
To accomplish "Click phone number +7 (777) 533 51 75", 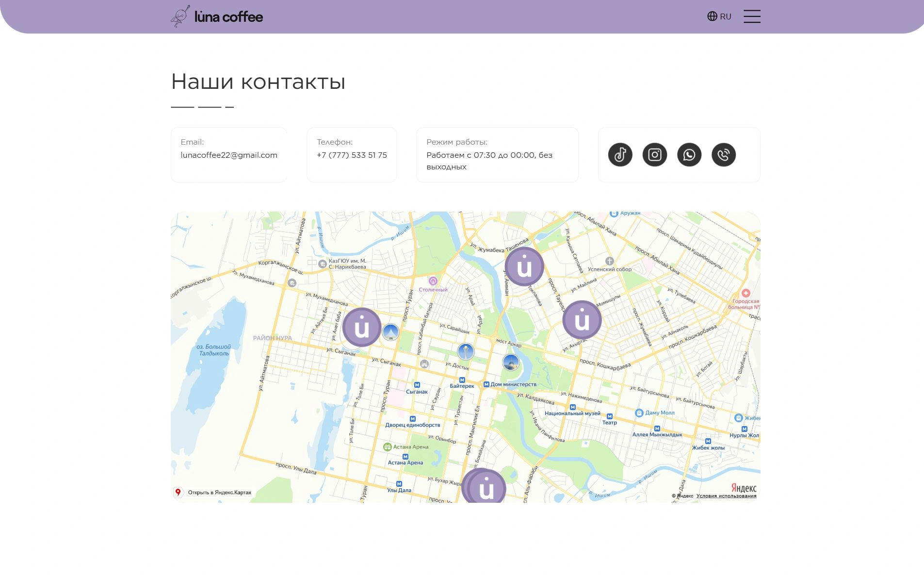I will (352, 155).
